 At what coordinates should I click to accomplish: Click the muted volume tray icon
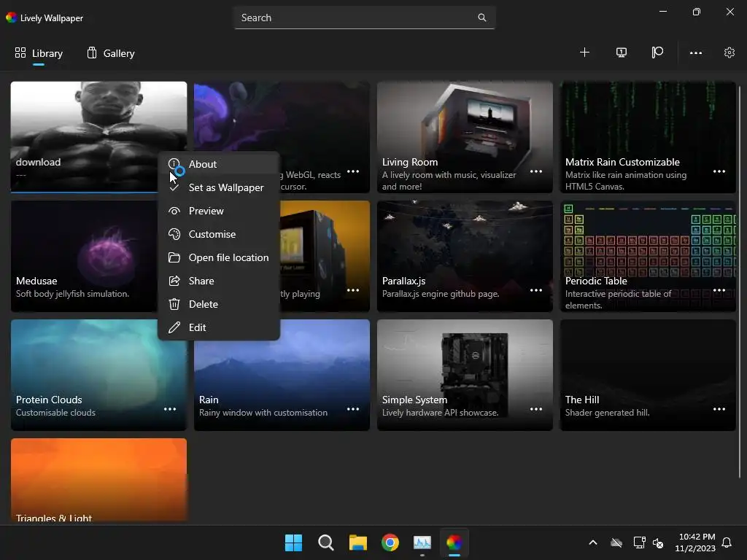[659, 542]
